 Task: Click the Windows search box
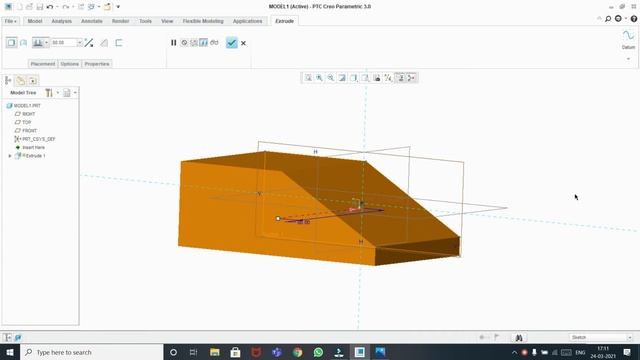[92, 352]
